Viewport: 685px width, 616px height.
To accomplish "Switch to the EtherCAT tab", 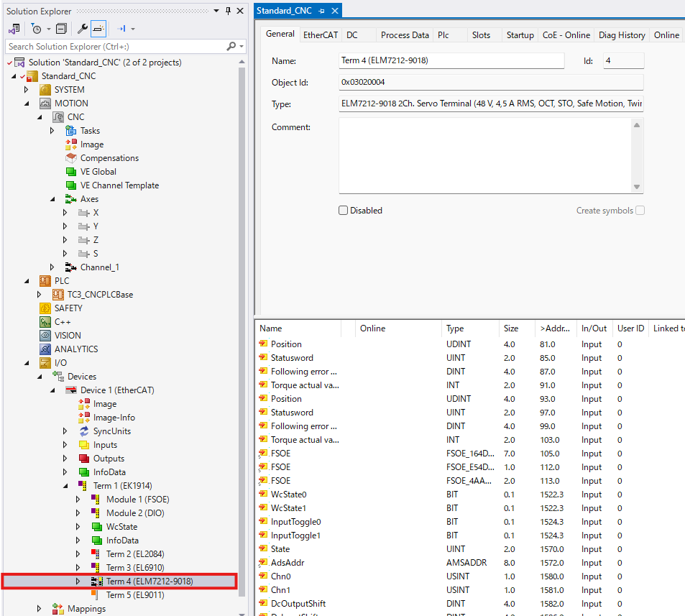I will coord(321,35).
